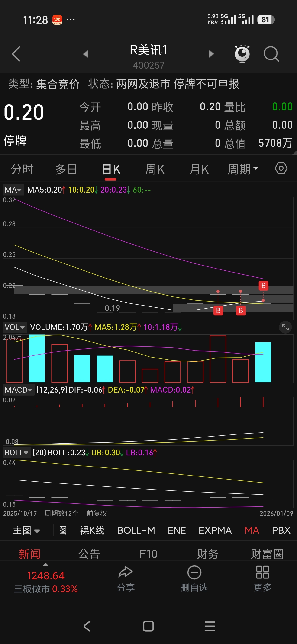Select the 裸K线 indicator
Screen dimensions: 297x644
coord(92,530)
